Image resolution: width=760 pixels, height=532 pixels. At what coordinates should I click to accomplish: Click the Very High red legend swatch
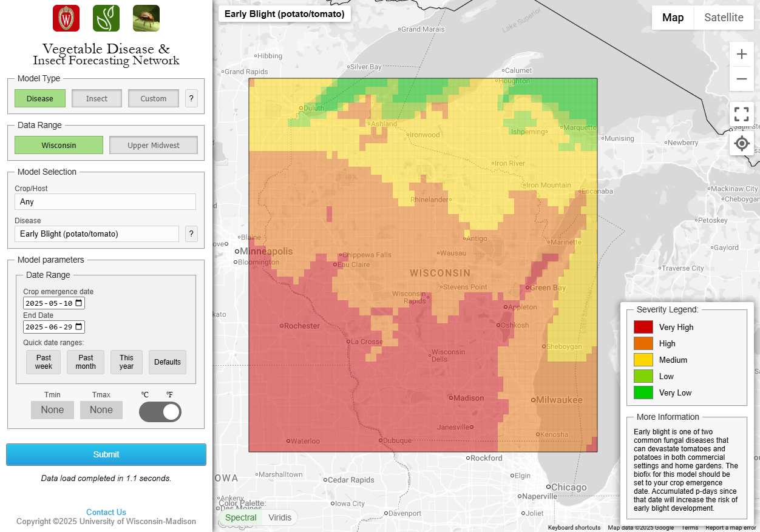pyautogui.click(x=643, y=327)
